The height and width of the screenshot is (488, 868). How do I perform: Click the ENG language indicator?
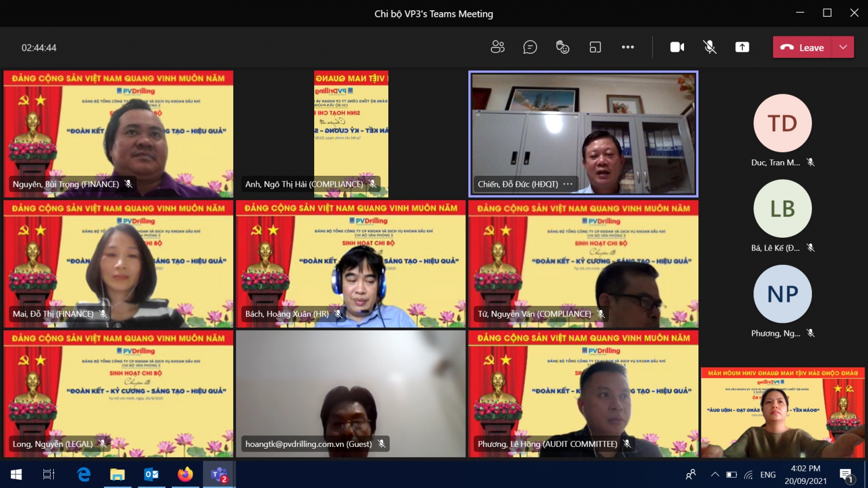[768, 475]
